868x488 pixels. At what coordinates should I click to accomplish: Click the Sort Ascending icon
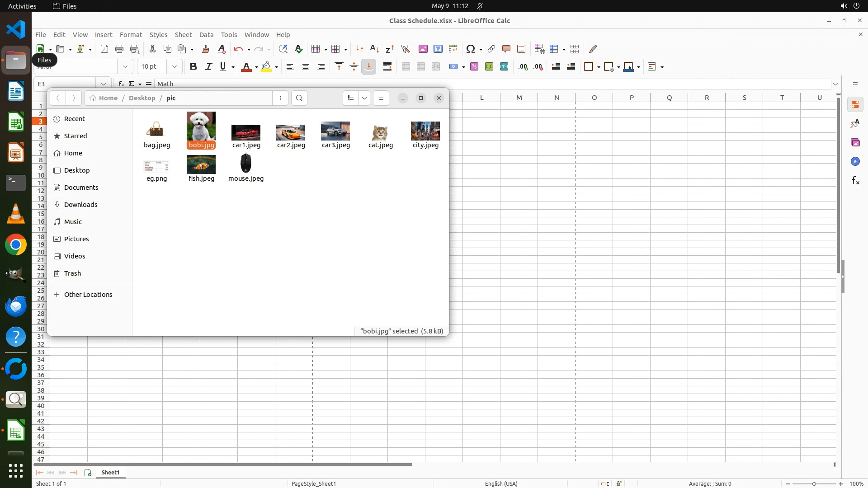pyautogui.click(x=374, y=49)
